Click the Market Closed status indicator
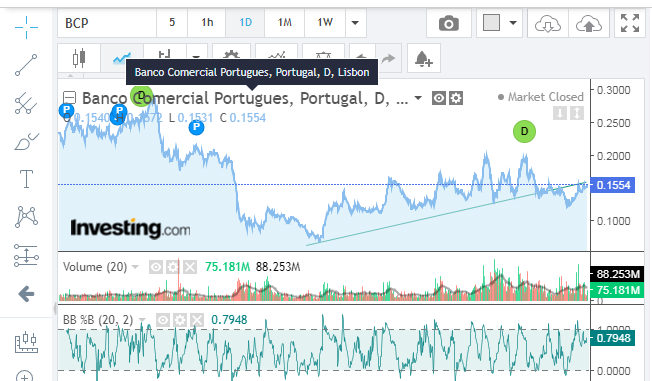 pos(541,97)
